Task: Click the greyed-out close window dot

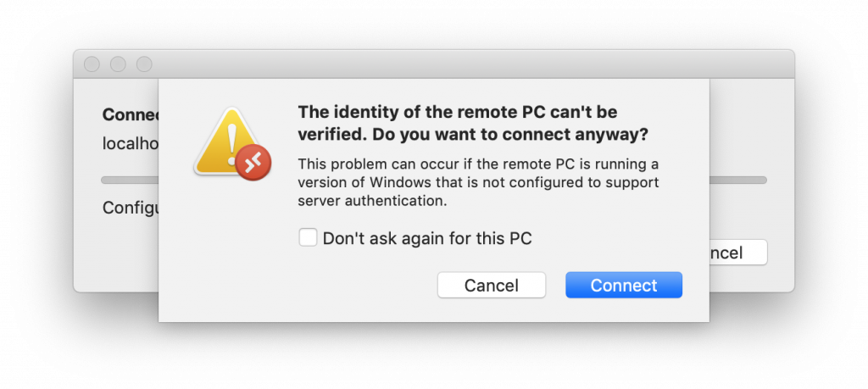Action: (92, 64)
